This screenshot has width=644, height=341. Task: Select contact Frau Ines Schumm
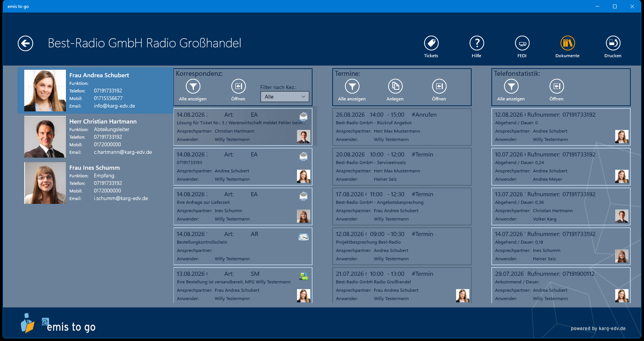tap(95, 183)
